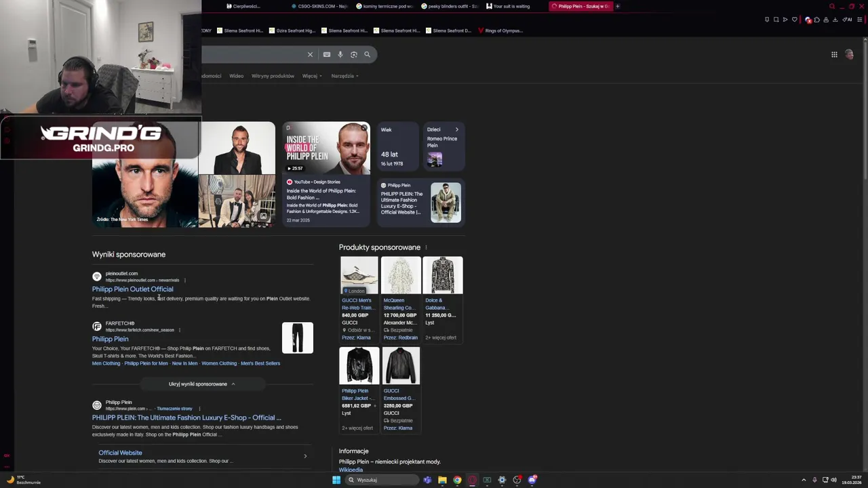Open Philipp Plein Outlet Official link
This screenshot has height=488, width=868.
tap(132, 289)
